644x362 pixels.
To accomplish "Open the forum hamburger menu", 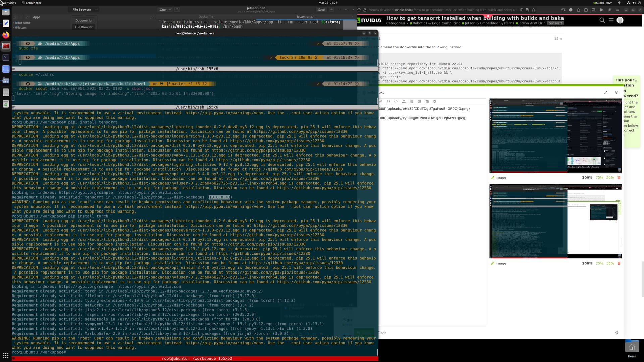I will coord(611,20).
